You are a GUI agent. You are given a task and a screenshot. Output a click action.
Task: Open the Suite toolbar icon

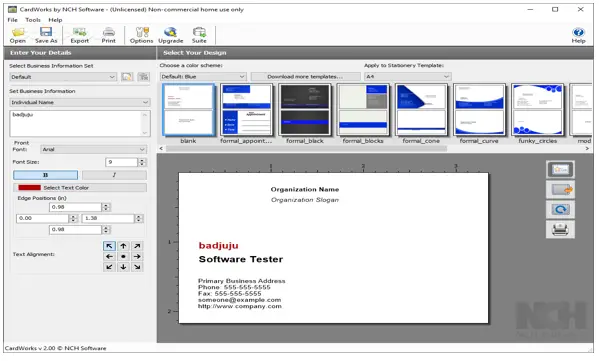tap(199, 35)
